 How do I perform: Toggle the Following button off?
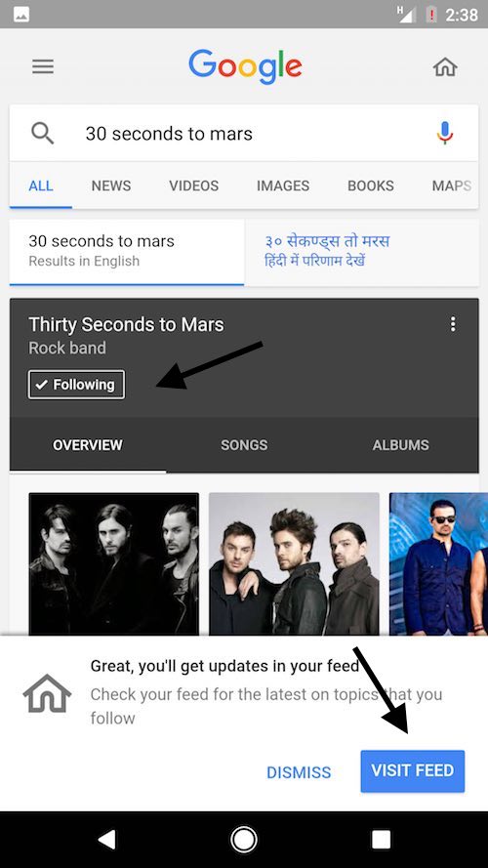(76, 385)
